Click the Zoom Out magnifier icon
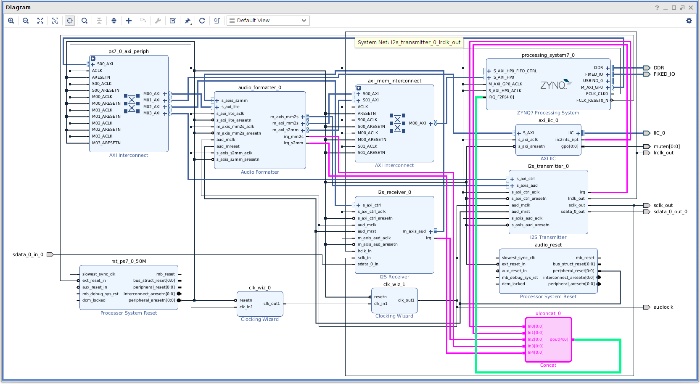700x384 pixels. [26, 21]
